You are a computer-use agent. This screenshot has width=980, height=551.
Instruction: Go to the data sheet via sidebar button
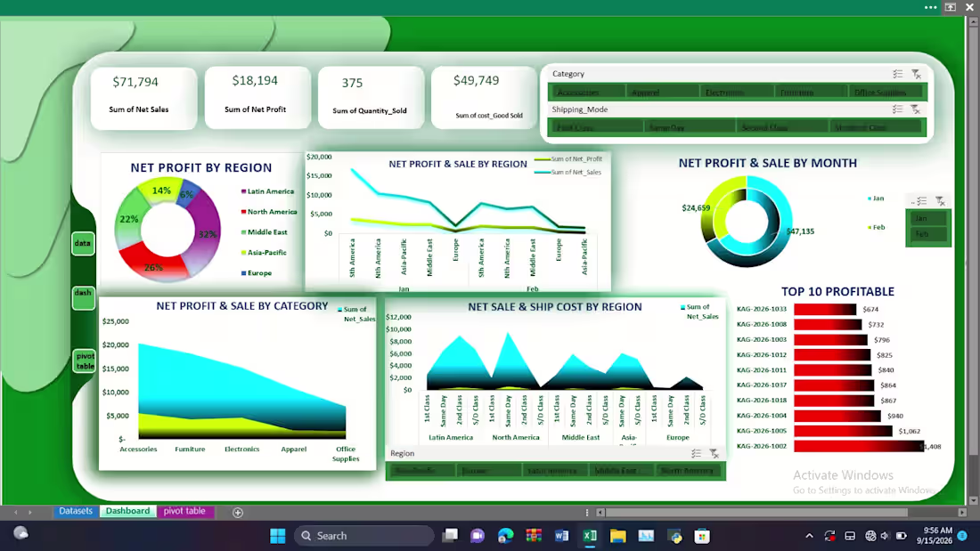coord(83,244)
